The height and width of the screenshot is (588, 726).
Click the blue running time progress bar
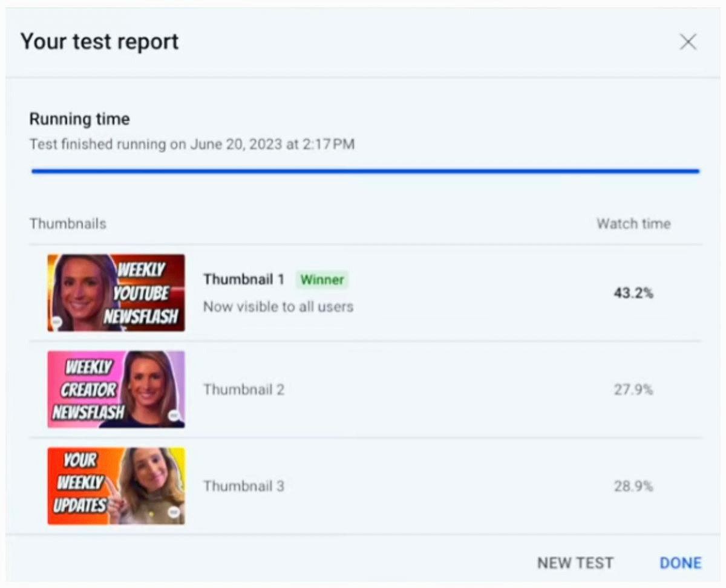[x=365, y=171]
